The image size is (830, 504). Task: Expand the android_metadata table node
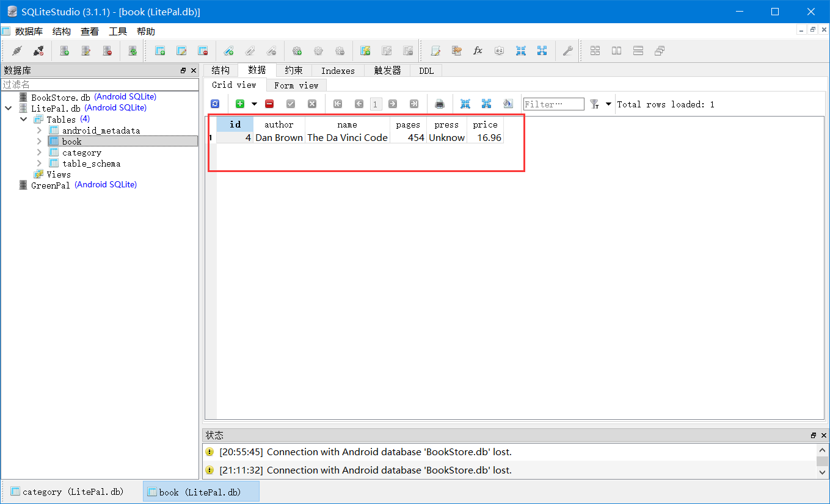tap(39, 131)
